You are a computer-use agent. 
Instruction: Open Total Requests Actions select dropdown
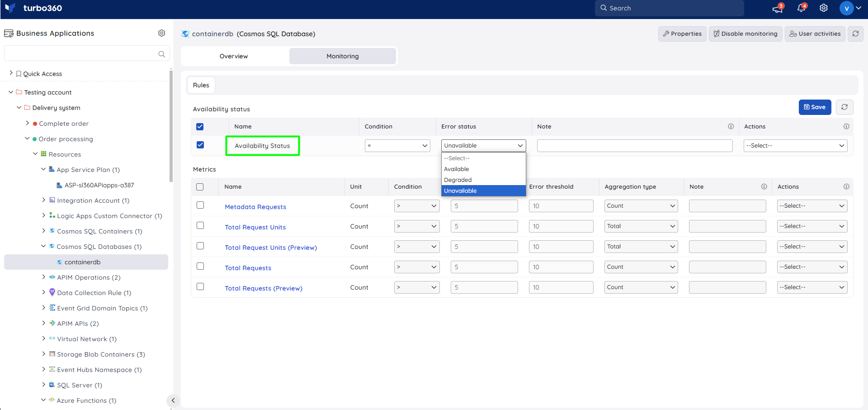coord(812,267)
